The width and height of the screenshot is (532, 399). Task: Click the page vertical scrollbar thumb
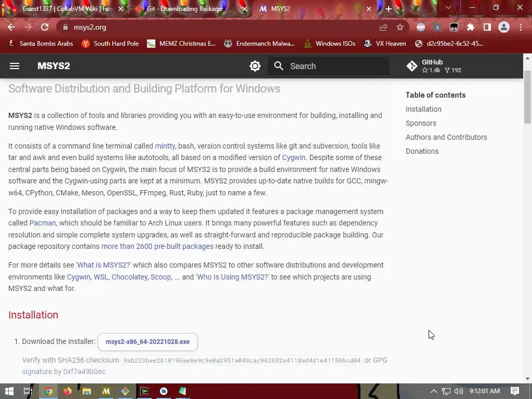[x=528, y=97]
